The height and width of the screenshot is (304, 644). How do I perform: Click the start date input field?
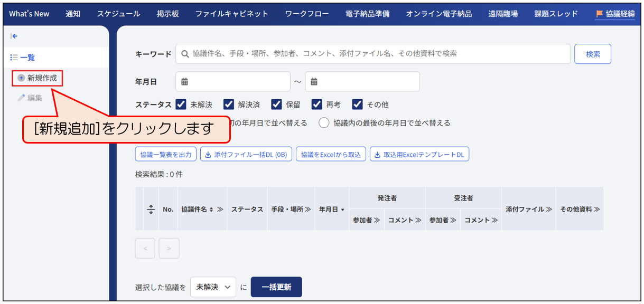[x=233, y=82]
